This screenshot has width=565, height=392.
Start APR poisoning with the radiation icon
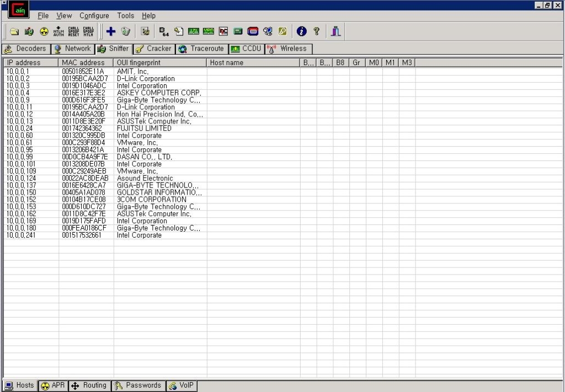click(44, 31)
